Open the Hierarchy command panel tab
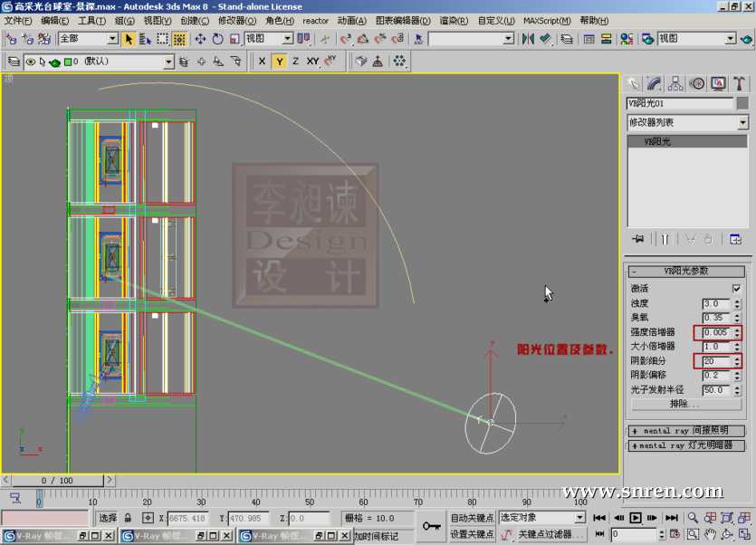Viewport: 756px width, 545px height. (675, 83)
